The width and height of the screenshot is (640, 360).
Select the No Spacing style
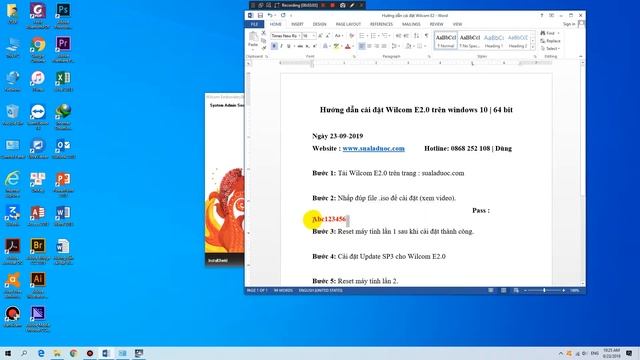pyautogui.click(x=469, y=40)
